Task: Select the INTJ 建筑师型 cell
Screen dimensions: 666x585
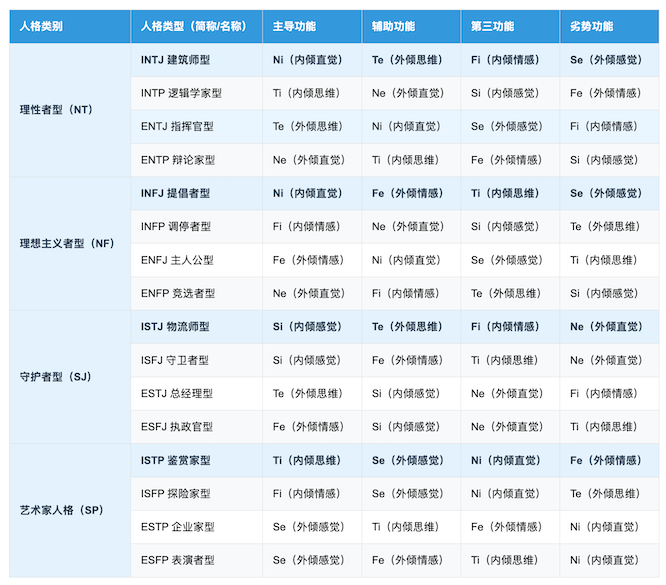Action: coord(177,60)
